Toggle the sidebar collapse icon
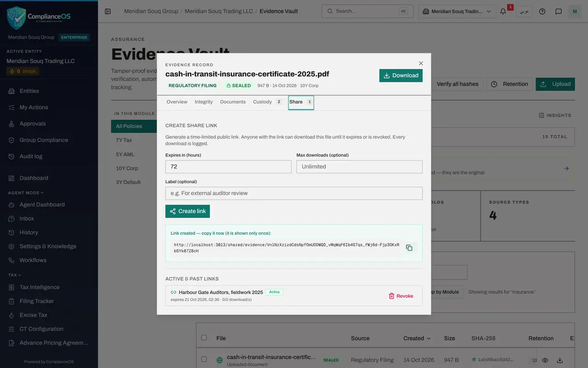 [x=108, y=11]
